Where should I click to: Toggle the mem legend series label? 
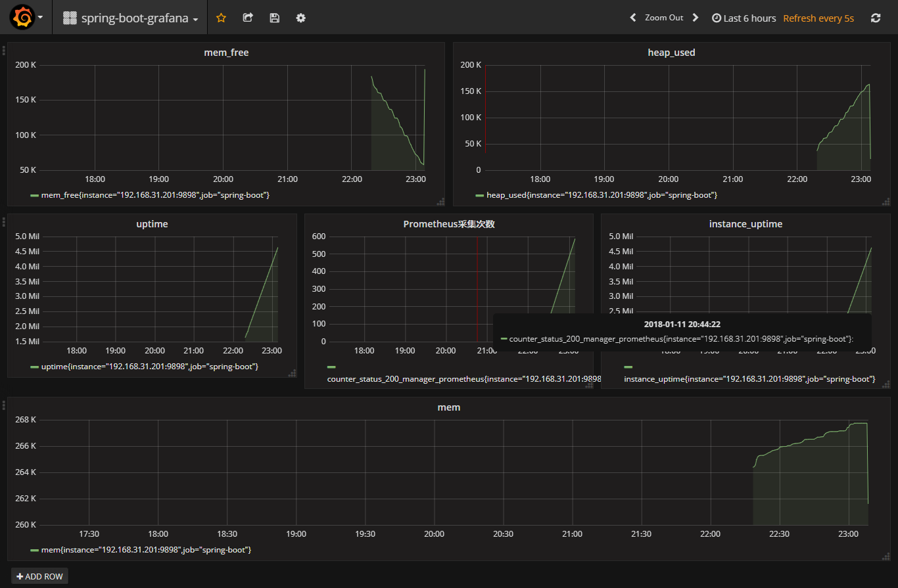(x=146, y=549)
